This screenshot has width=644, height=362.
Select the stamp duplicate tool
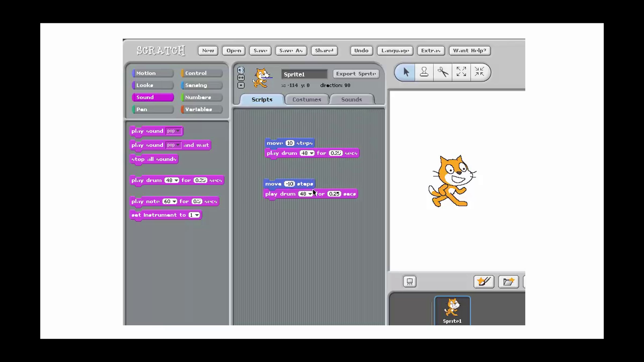424,72
